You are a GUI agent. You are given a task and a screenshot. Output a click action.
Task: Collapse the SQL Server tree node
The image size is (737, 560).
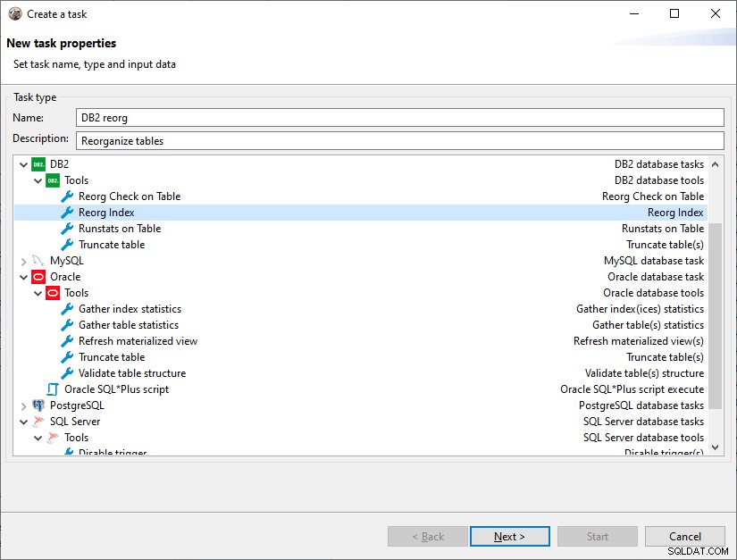(x=23, y=422)
